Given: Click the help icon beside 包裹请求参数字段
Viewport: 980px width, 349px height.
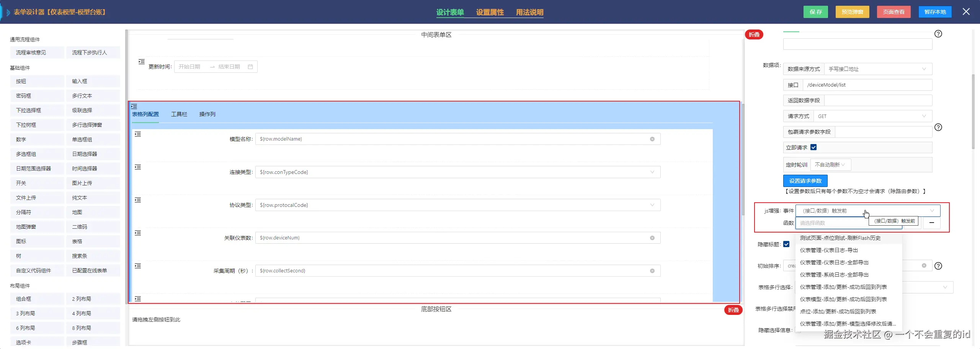Looking at the screenshot, I should pos(938,127).
